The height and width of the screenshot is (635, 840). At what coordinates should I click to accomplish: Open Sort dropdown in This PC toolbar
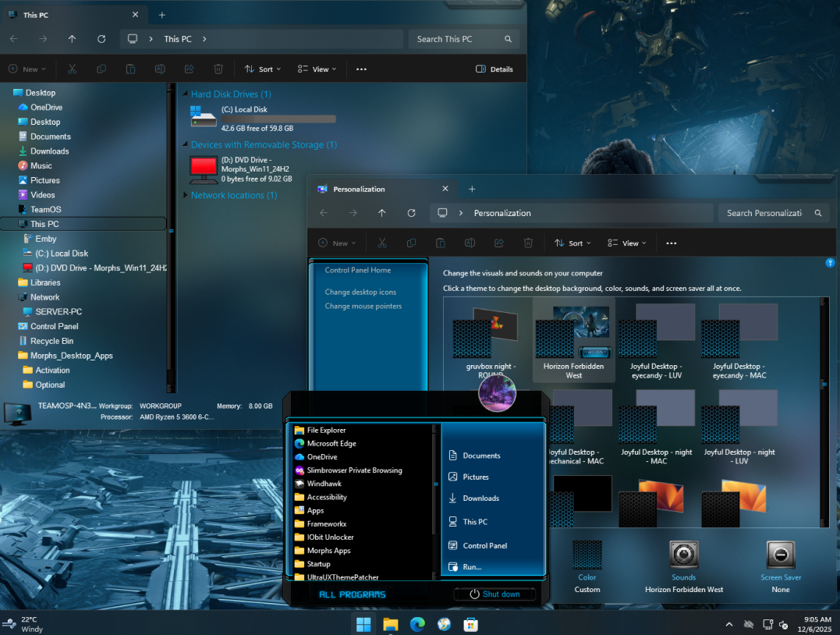coord(263,69)
